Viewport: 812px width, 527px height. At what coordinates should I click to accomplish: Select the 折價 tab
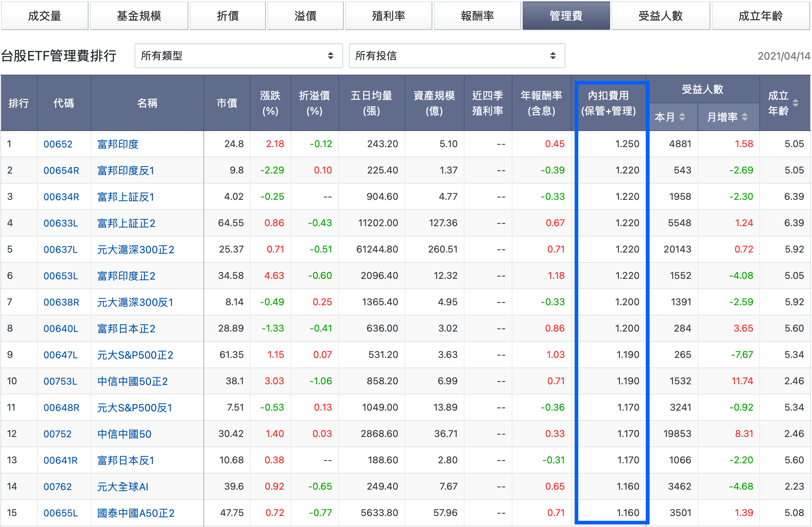coord(228,16)
